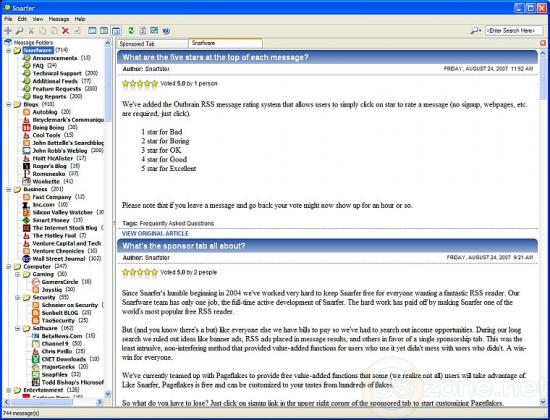550x420 pixels.
Task: Select The Motley Fool feed
Action: click(54, 235)
